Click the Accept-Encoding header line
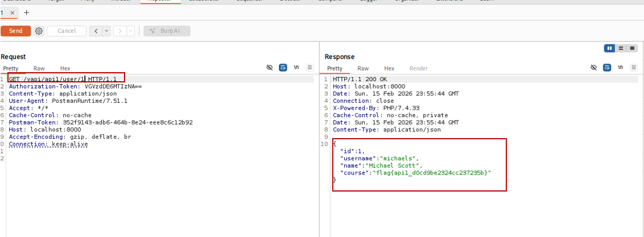The image size is (644, 237). pyautogui.click(x=70, y=136)
